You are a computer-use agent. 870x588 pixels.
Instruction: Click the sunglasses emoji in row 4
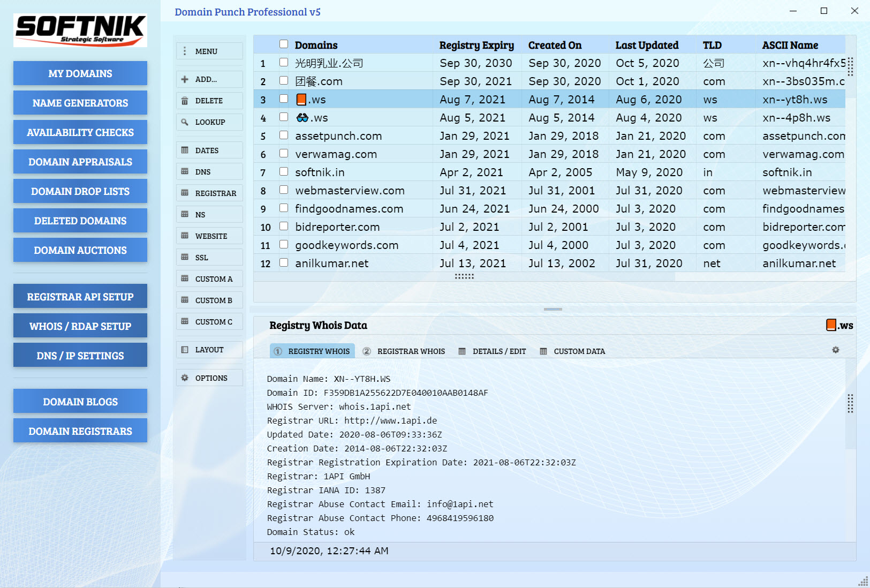point(302,117)
